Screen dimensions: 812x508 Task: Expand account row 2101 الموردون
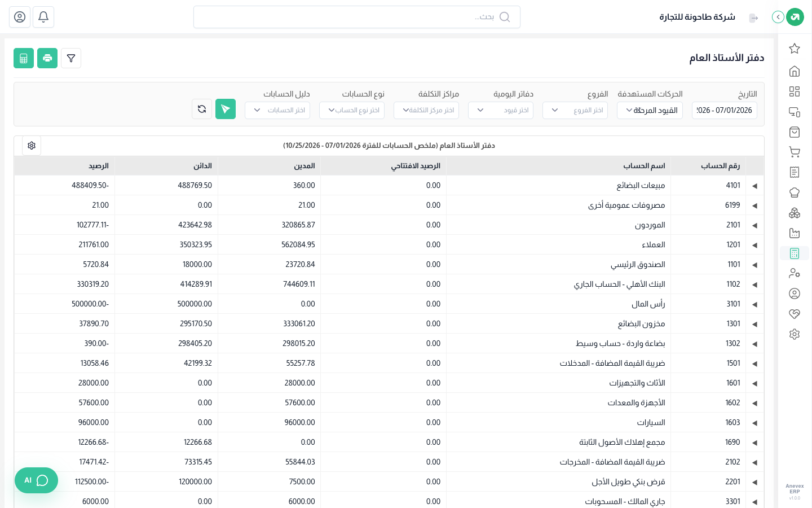pos(754,225)
